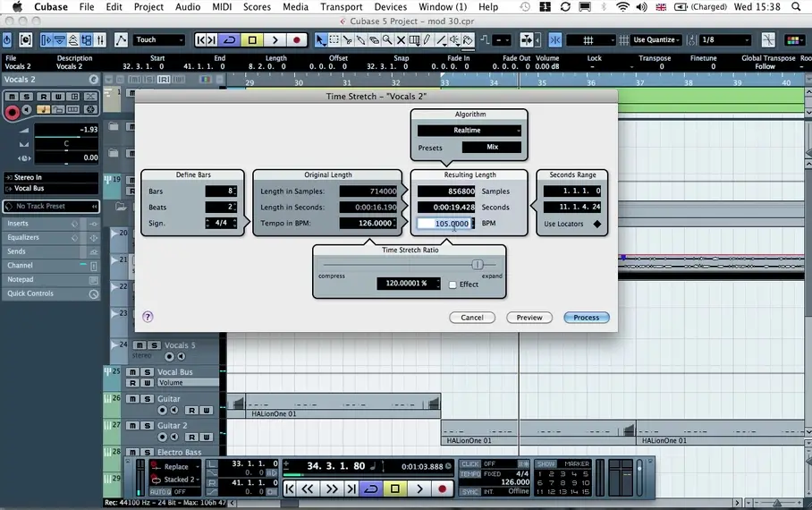Click the Preview button
This screenshot has height=510, width=812.
529,318
